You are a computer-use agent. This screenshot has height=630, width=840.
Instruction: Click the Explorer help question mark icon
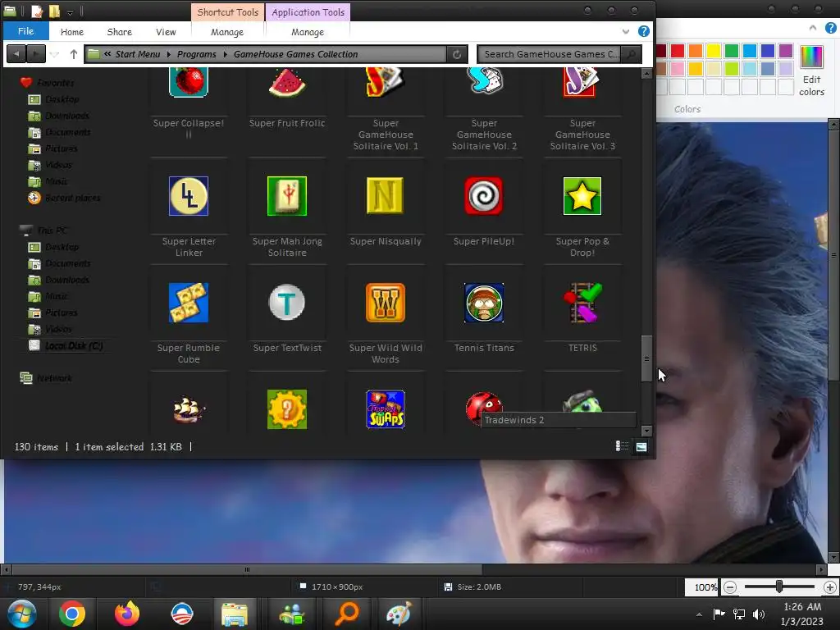pos(644,32)
